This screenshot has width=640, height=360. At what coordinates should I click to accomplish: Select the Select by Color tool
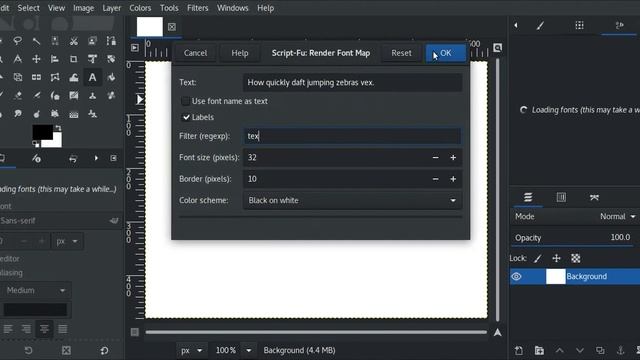click(x=55, y=41)
